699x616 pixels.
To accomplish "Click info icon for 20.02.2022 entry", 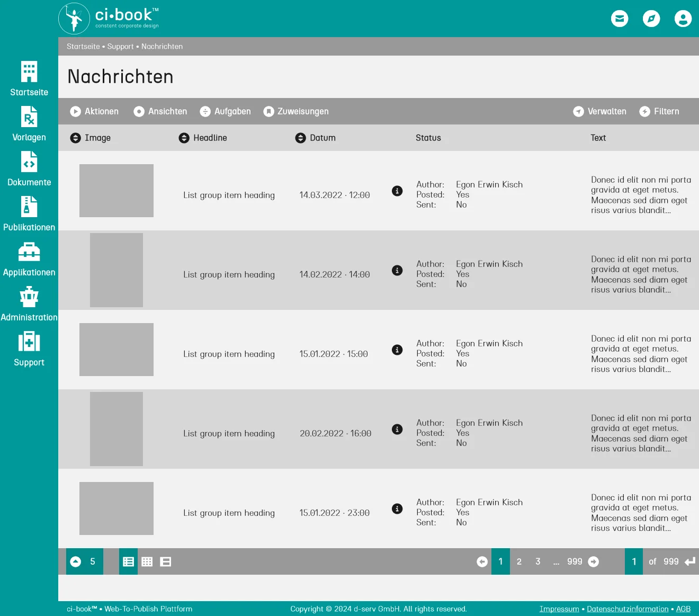I will (x=397, y=429).
